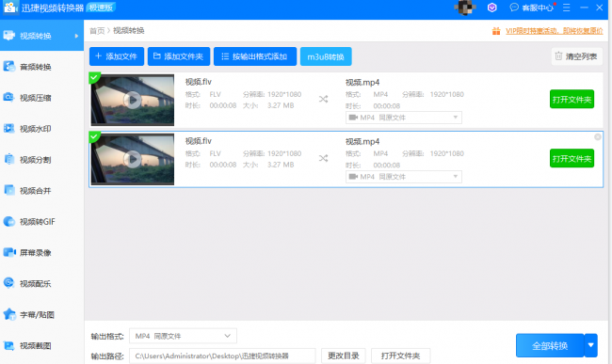Click the second row's 视频.mp4 output name

point(362,141)
